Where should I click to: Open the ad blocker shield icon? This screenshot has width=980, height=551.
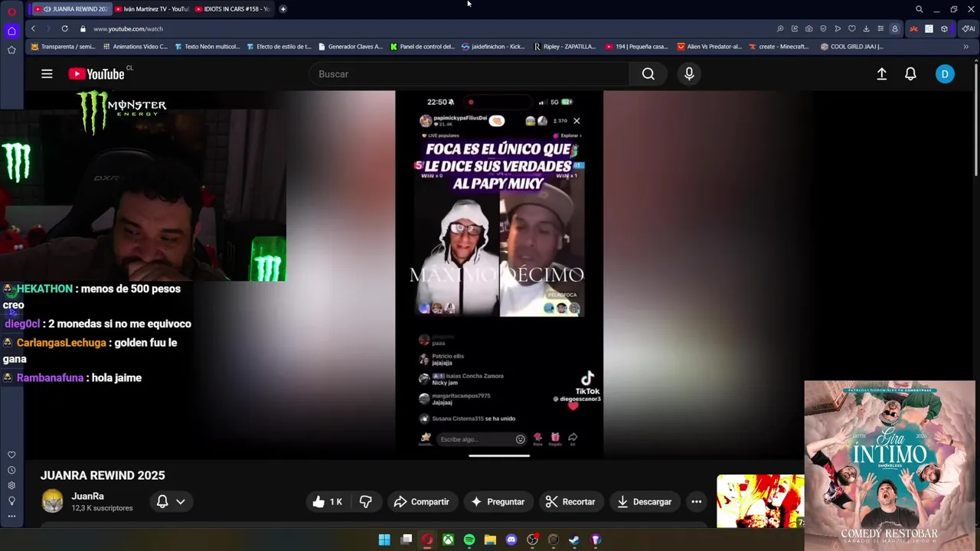click(x=823, y=28)
